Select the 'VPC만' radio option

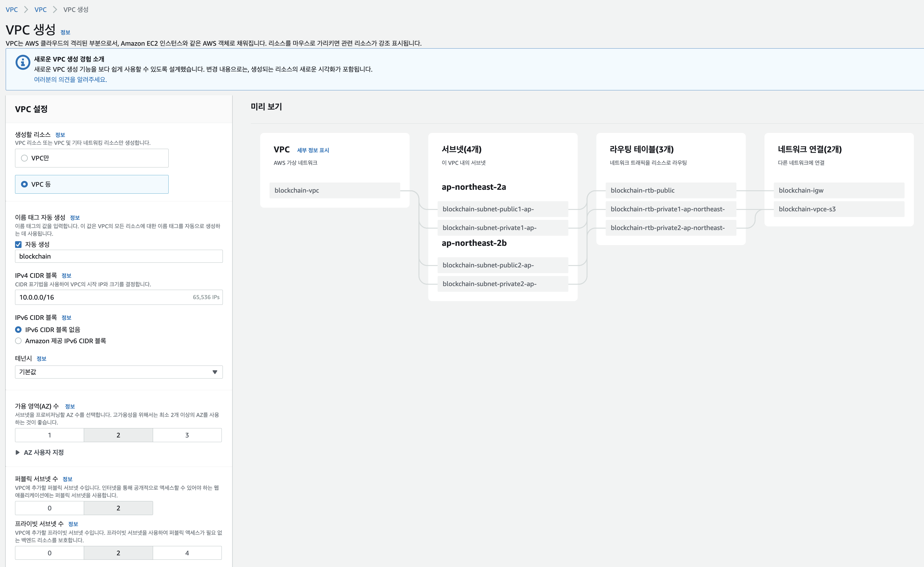pyautogui.click(x=24, y=158)
